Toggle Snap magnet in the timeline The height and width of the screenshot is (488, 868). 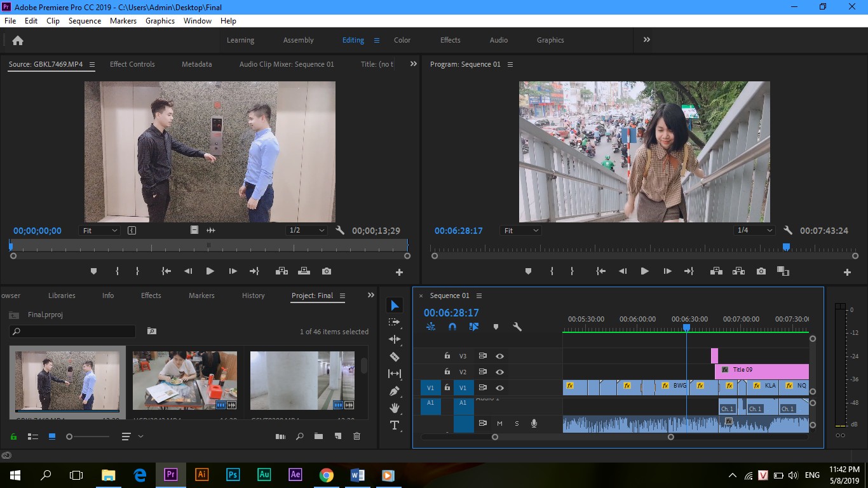click(x=452, y=327)
